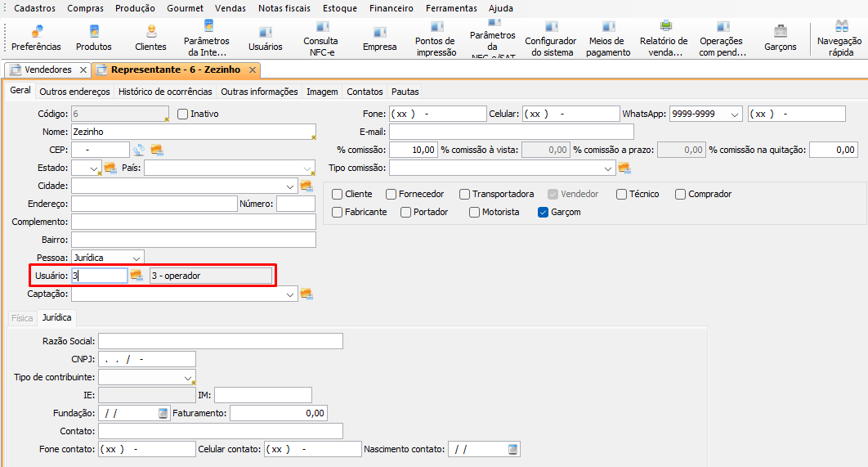Open Consulta NFC-e from the toolbar
This screenshot has width=868, height=467.
[x=321, y=38]
